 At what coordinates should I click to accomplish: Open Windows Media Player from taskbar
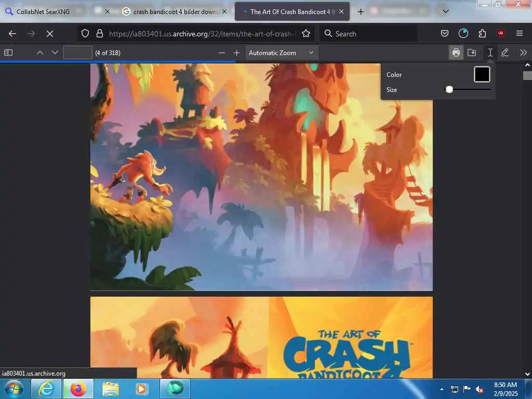point(142,389)
